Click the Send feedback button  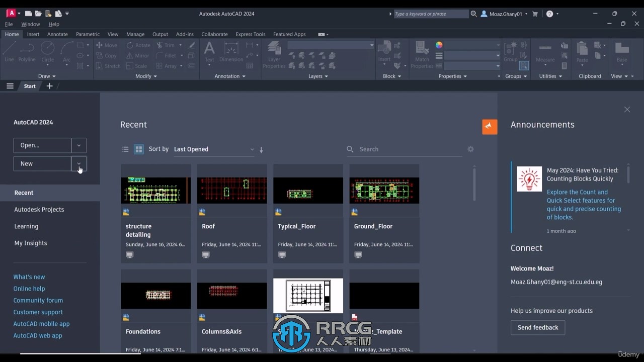(538, 327)
